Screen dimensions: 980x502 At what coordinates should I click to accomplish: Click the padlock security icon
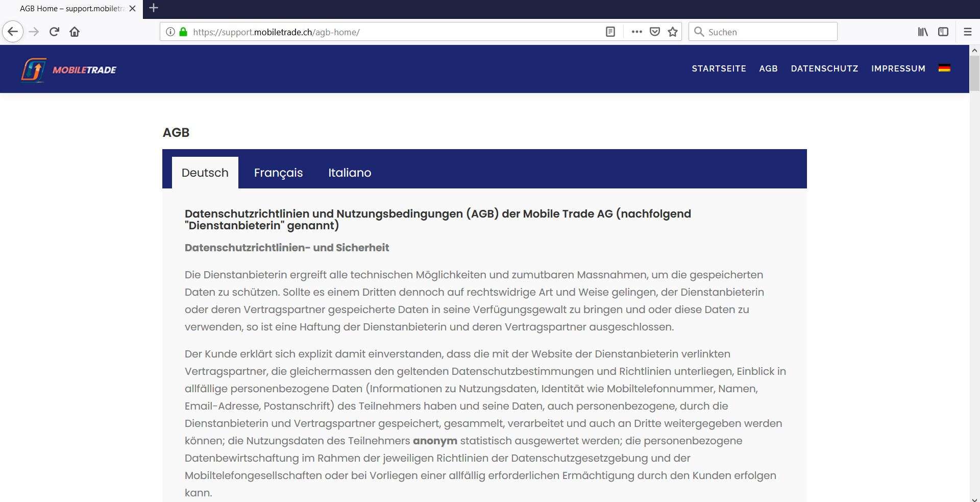coord(182,31)
